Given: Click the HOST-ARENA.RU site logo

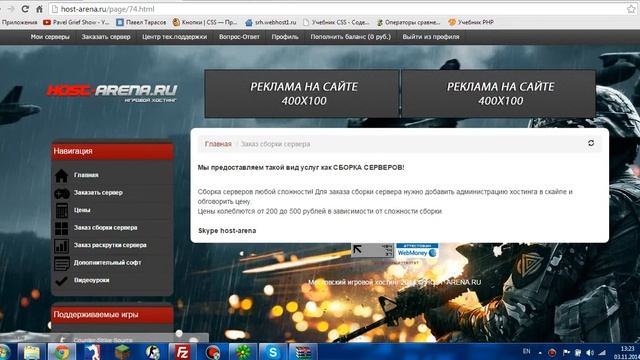Looking at the screenshot, I should tap(112, 93).
